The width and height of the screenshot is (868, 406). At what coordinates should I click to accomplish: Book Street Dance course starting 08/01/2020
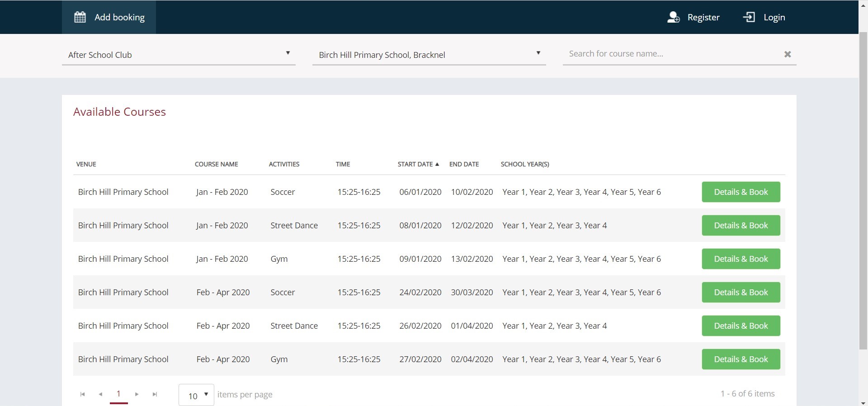click(741, 225)
